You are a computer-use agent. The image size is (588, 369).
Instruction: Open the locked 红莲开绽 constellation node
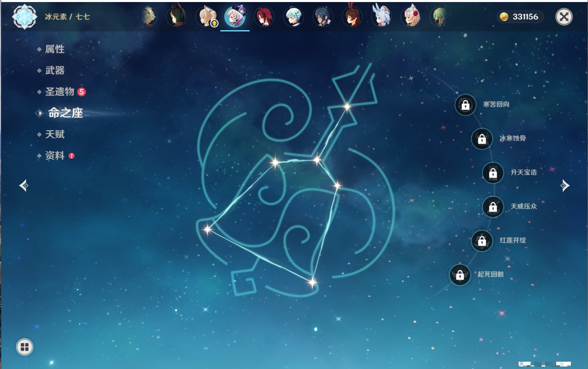coord(482,241)
